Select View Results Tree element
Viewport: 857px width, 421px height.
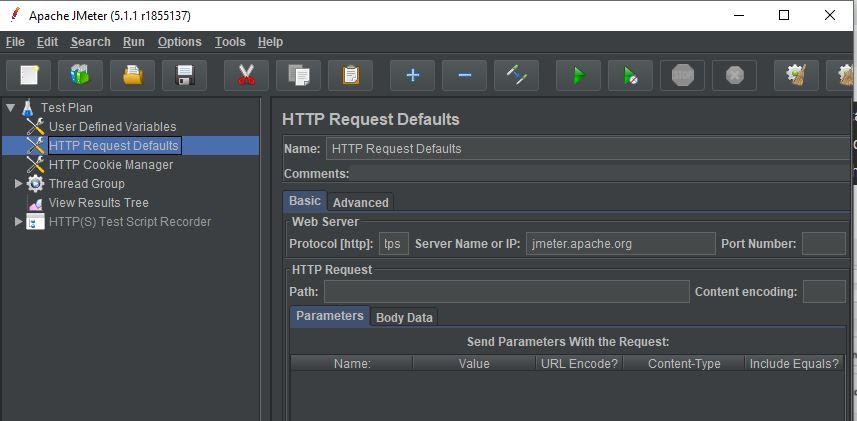[98, 203]
